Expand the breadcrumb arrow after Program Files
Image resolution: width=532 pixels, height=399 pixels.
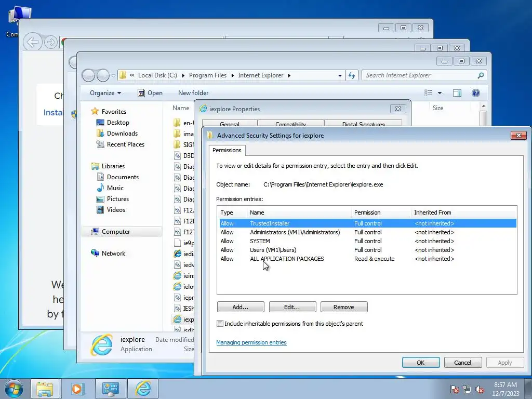232,75
